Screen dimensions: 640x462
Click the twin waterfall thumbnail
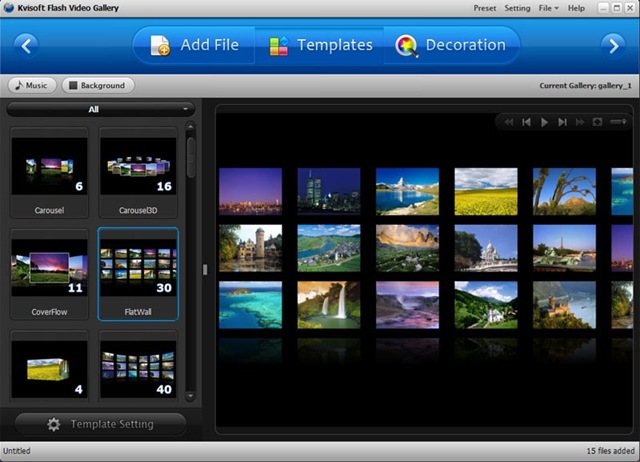tap(329, 305)
